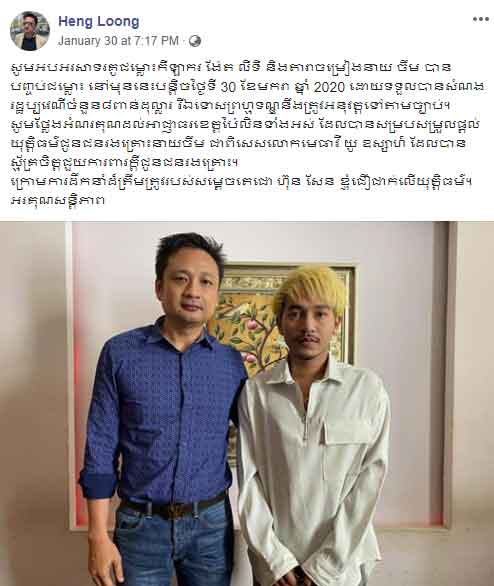
Task: Click the first line of the Khmer post
Action: [231, 68]
